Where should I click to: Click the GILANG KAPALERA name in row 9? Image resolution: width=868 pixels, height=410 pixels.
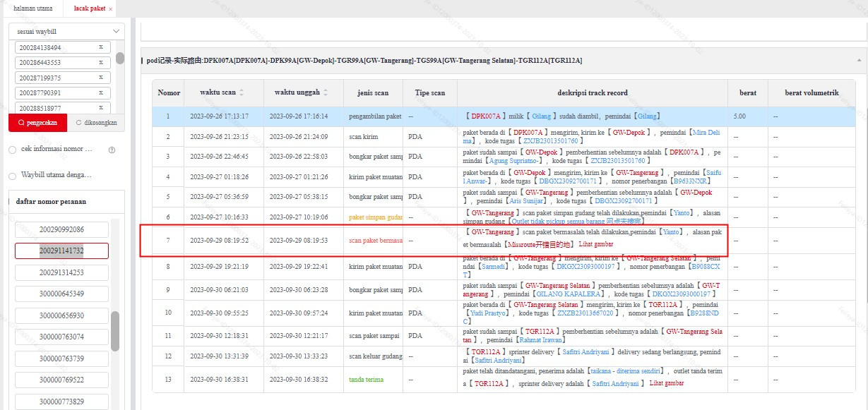tap(569, 294)
